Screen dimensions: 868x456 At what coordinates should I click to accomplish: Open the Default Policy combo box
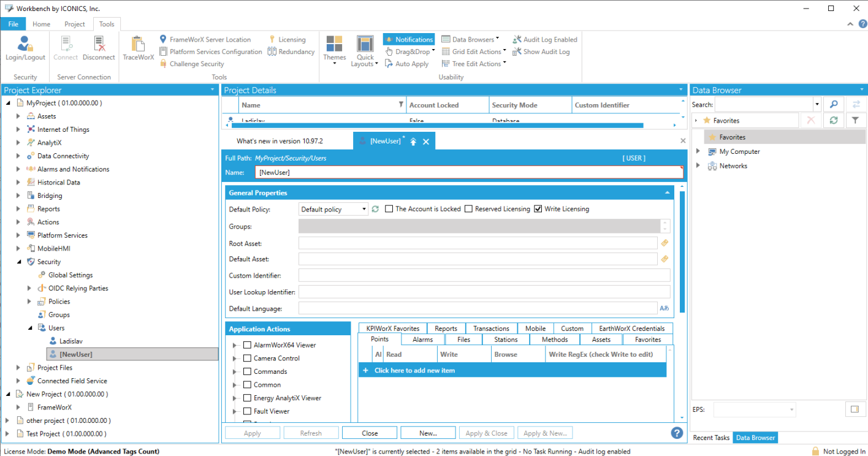click(x=333, y=209)
